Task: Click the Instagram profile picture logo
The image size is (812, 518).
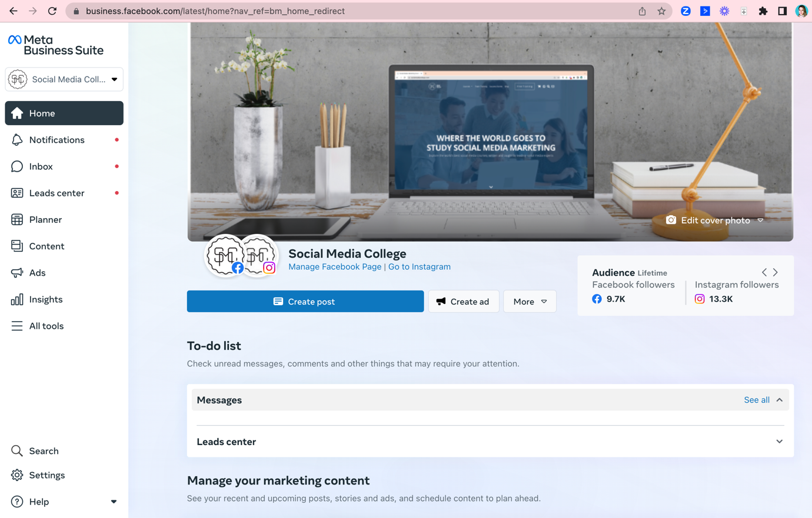Action: (x=258, y=256)
